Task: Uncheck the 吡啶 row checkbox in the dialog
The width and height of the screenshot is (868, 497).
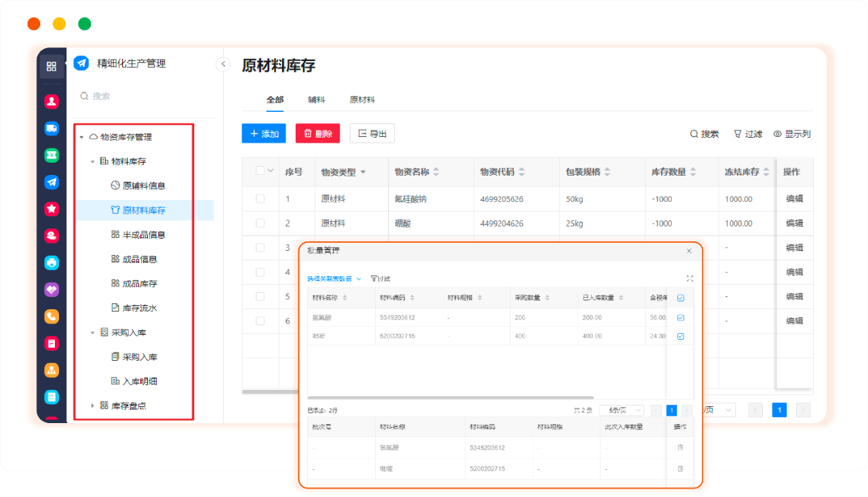Action: [681, 336]
